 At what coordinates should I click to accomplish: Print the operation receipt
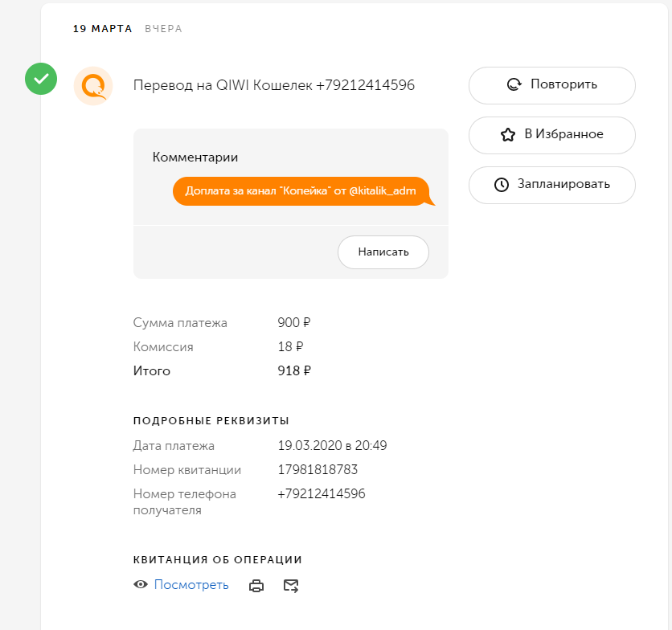256,586
